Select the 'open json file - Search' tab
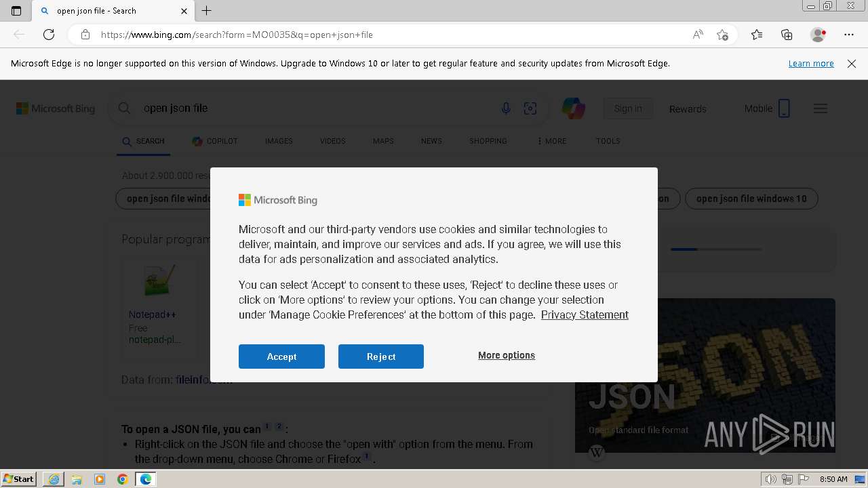 [x=113, y=11]
